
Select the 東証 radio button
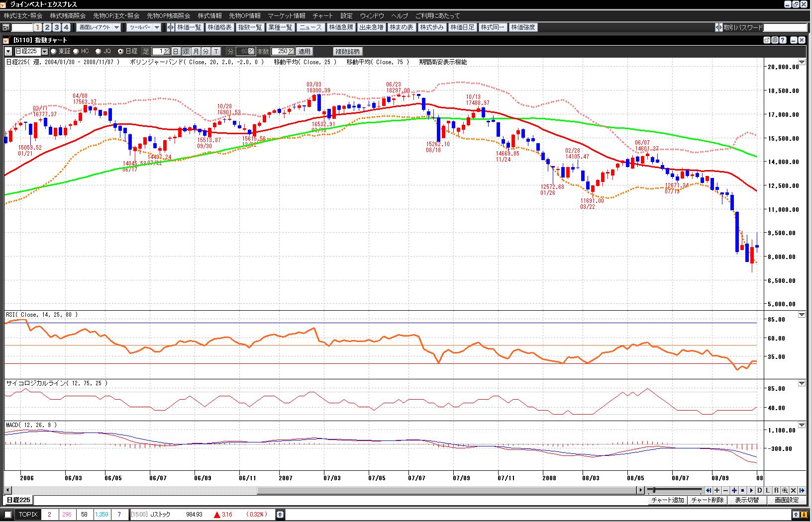54,51
